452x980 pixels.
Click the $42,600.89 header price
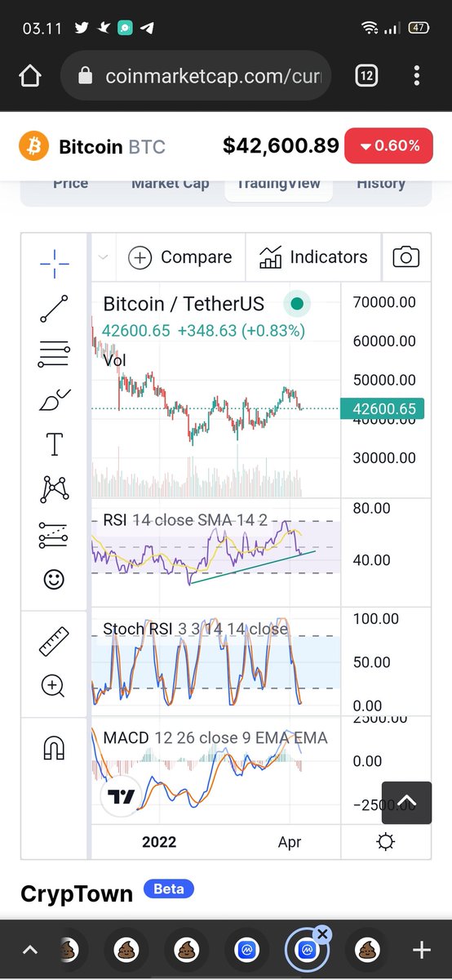point(281,146)
